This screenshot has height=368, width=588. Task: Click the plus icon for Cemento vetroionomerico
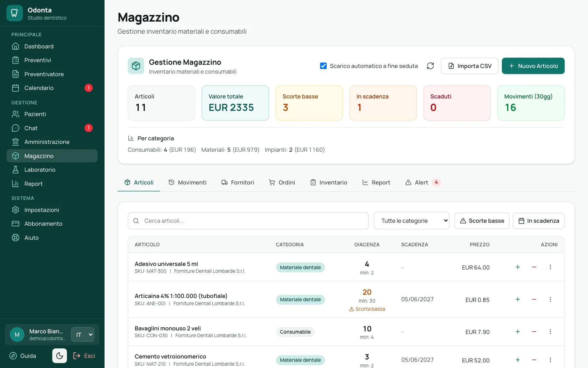[518, 360]
